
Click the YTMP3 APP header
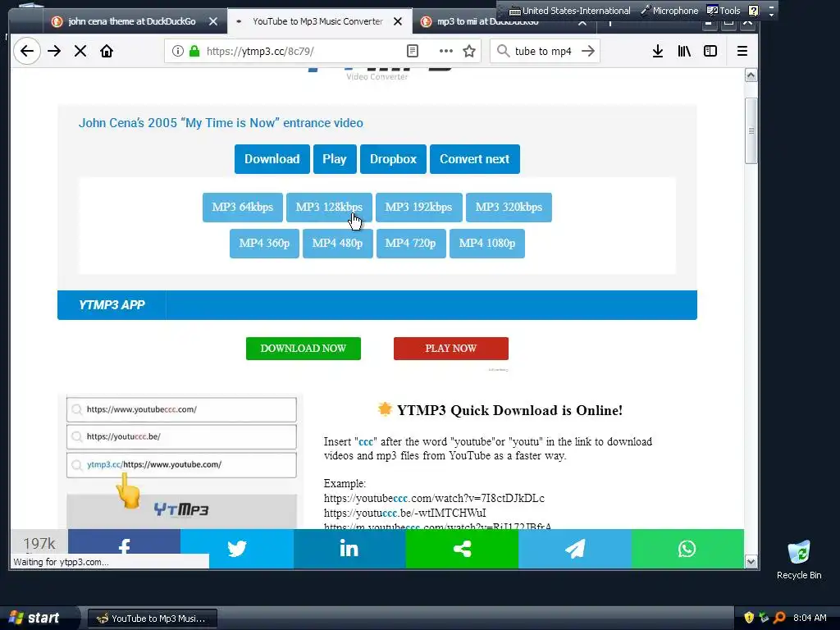[112, 305]
